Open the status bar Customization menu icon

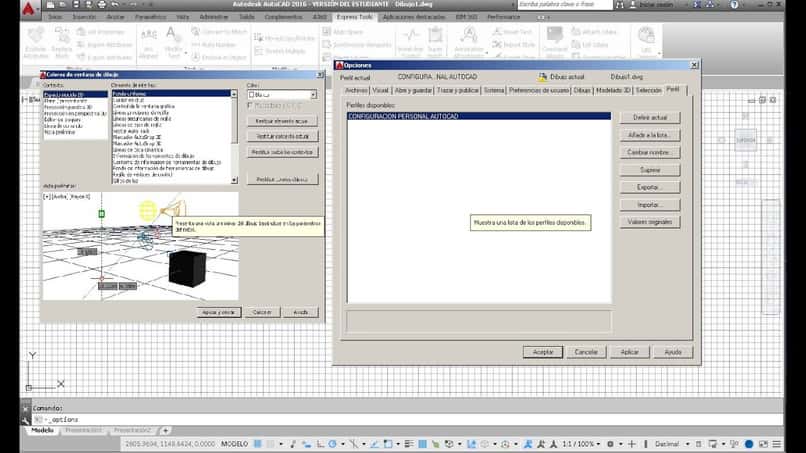(777, 444)
